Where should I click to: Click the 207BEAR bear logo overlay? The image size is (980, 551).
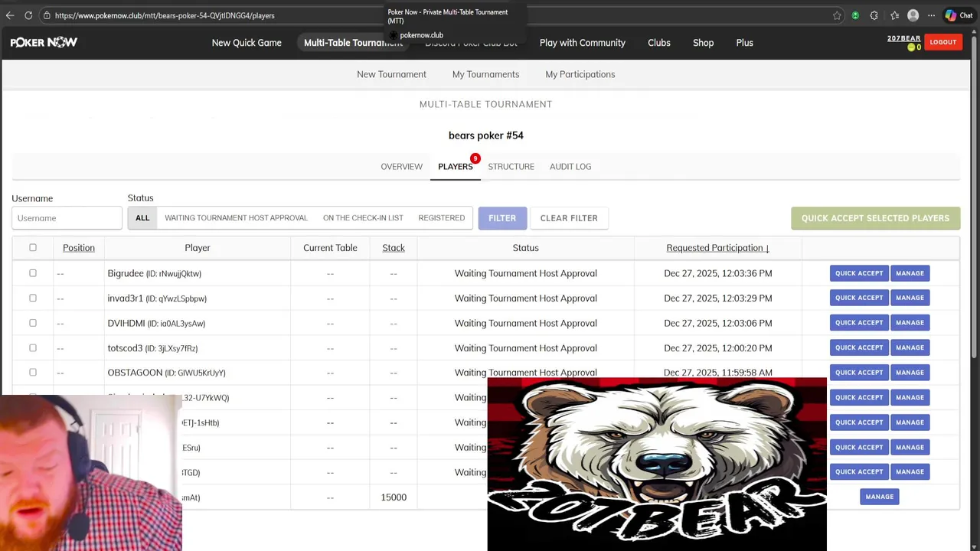tap(657, 465)
